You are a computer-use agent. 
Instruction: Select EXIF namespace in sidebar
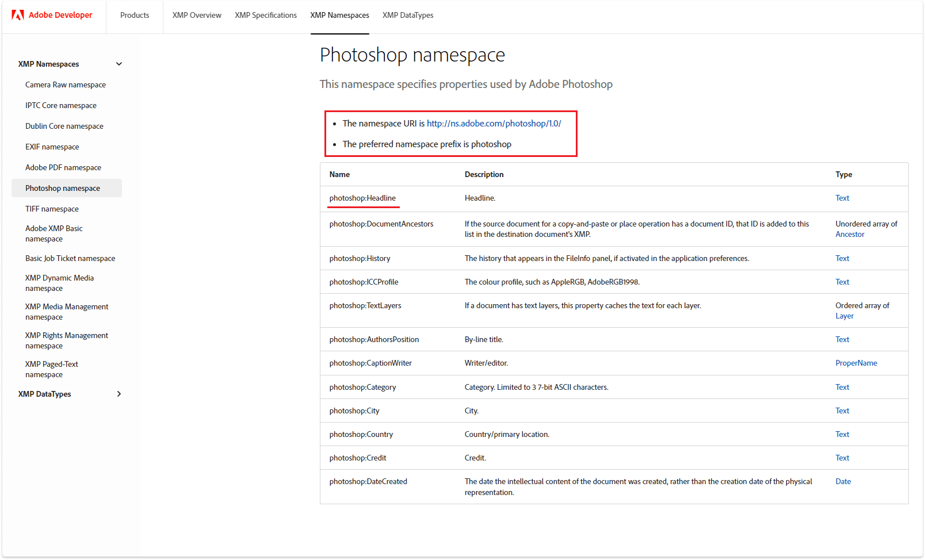click(x=52, y=147)
